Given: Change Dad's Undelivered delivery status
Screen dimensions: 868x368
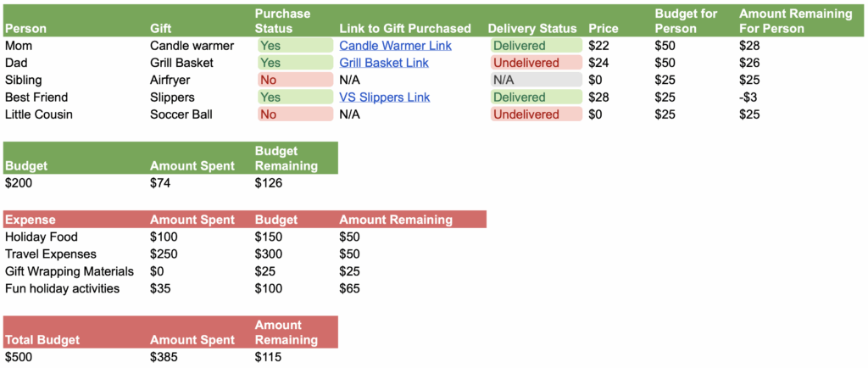Looking at the screenshot, I should [x=536, y=63].
